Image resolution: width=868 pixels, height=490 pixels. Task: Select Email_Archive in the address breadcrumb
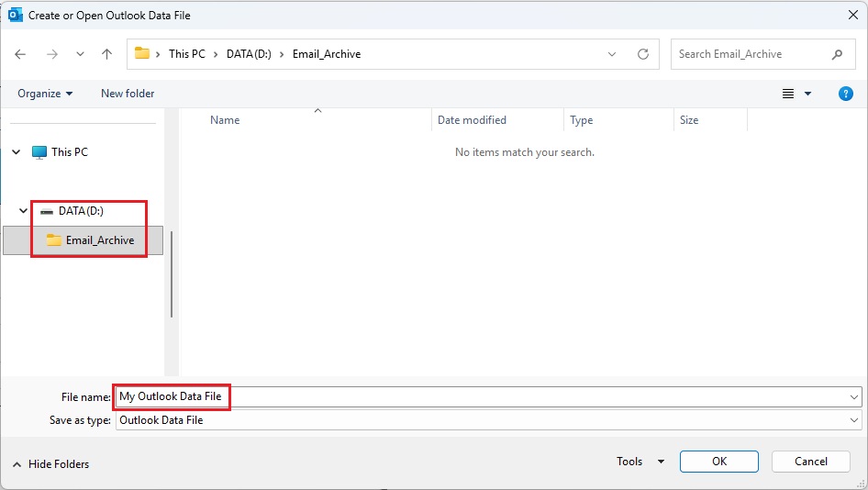point(327,54)
